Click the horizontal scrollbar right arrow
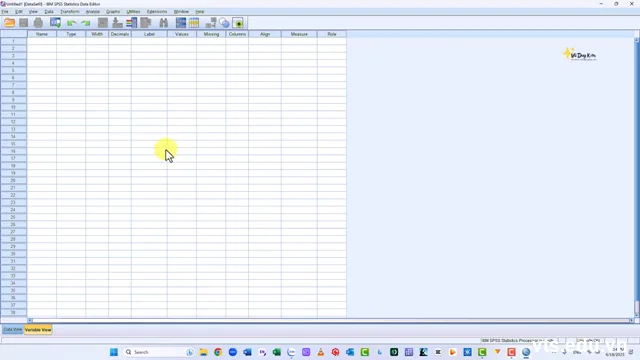 click(x=631, y=321)
